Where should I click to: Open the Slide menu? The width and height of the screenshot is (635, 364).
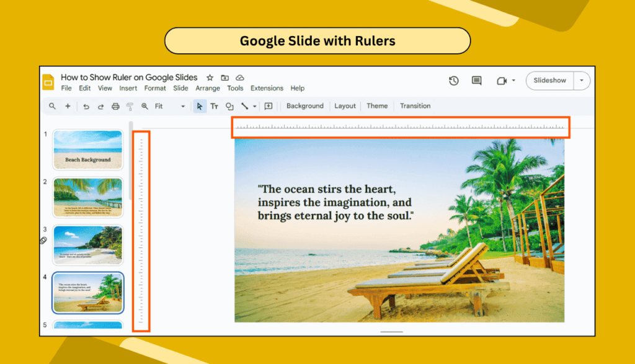pyautogui.click(x=180, y=88)
